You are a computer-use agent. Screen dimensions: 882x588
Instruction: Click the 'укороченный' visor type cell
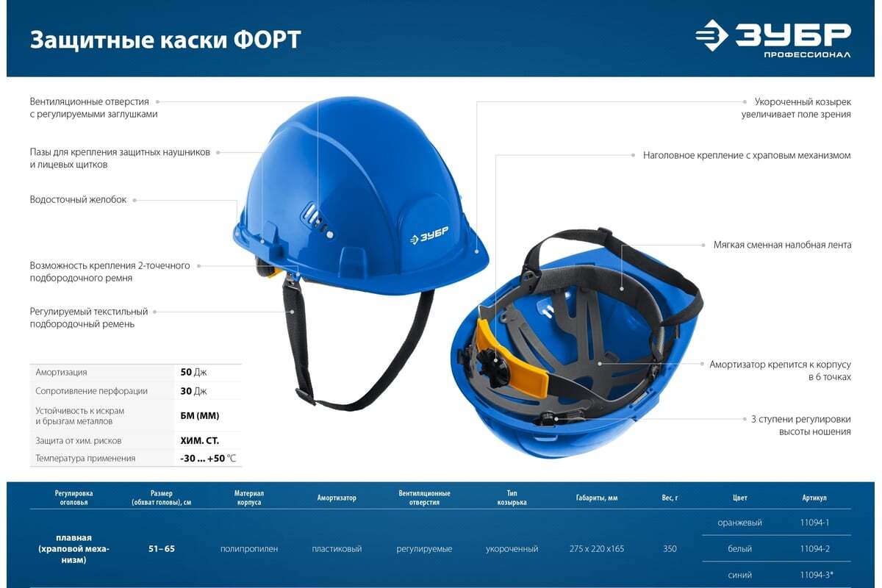point(512,549)
